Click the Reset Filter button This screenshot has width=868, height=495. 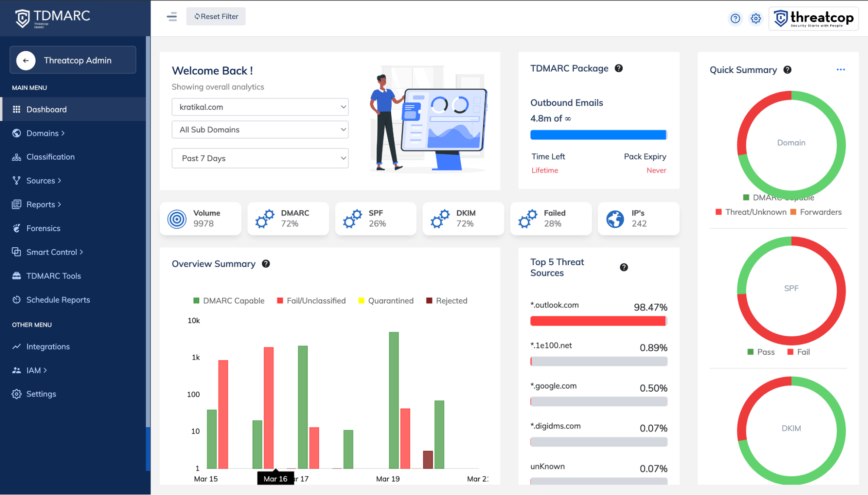tap(216, 17)
